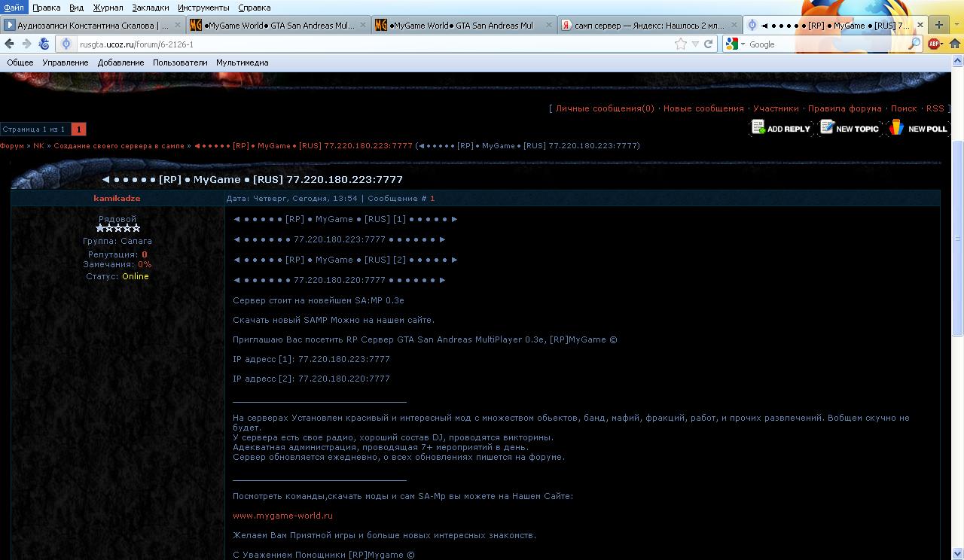Click the IP адресс [2]: 77.220.180.220:7777 line
This screenshot has height=560, width=964.
311,379
